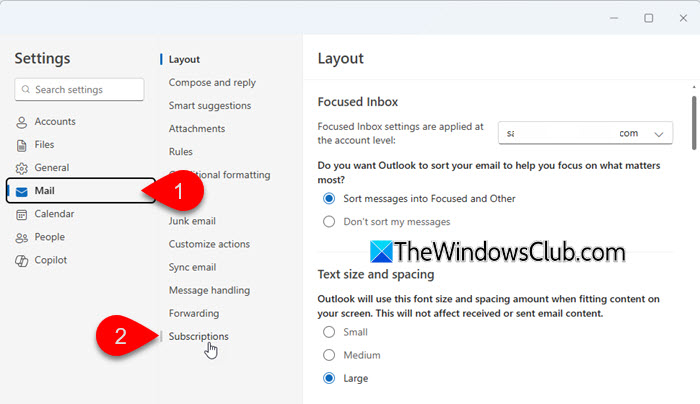Open Subscriptions settings
The image size is (700, 404).
tap(198, 337)
